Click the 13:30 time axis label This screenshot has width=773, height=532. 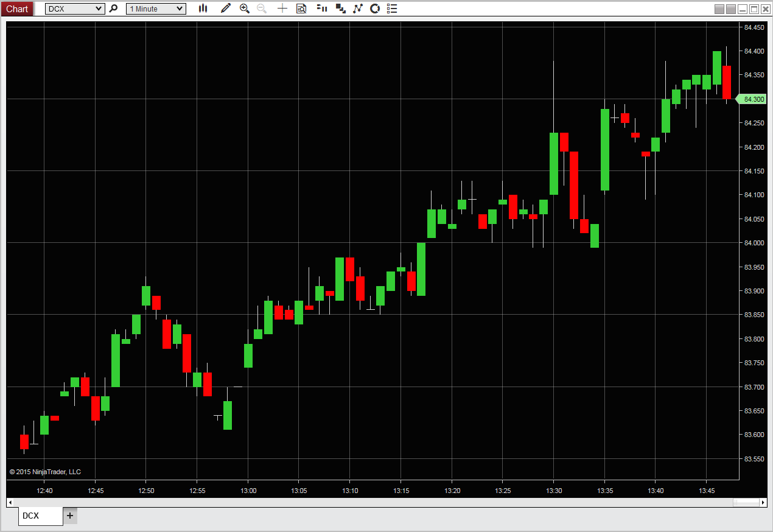[553, 490]
